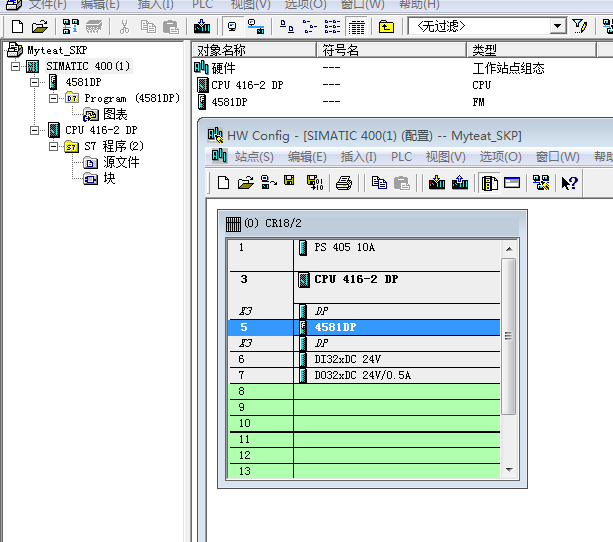
Task: Click filter edit funnel icon
Action: (579, 27)
